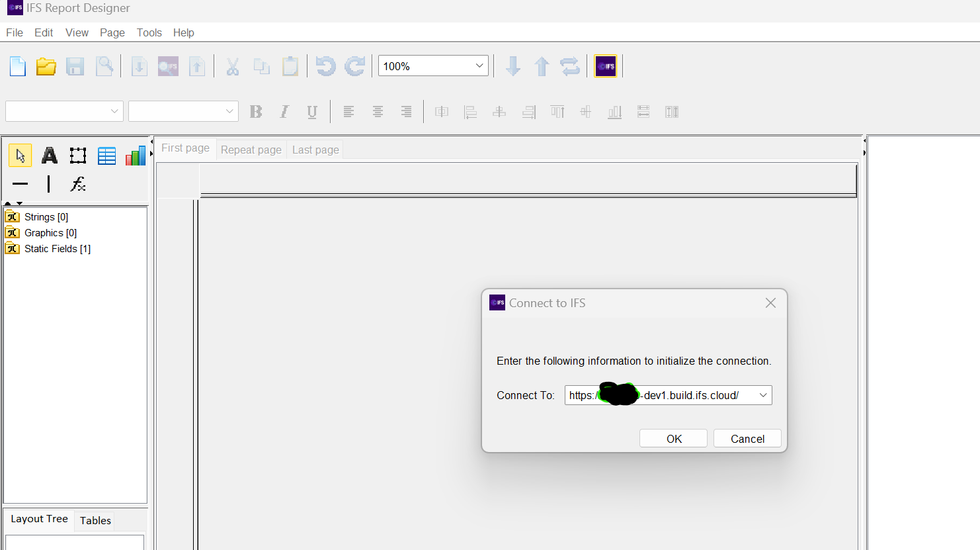This screenshot has height=550, width=980.
Task: Select the vertical line tool
Action: (49, 184)
